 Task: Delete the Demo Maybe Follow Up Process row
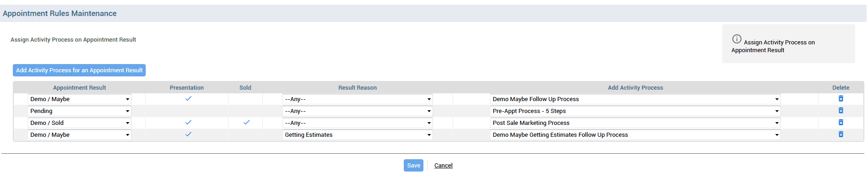841,99
